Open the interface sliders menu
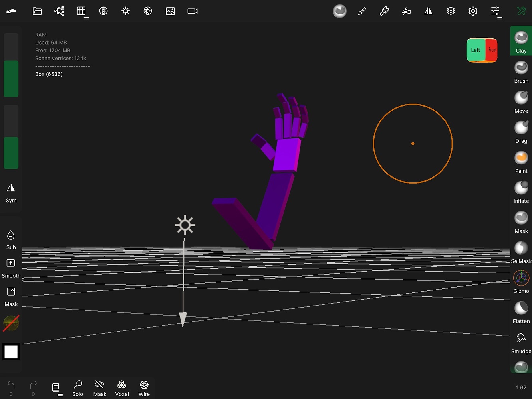 pos(495,11)
